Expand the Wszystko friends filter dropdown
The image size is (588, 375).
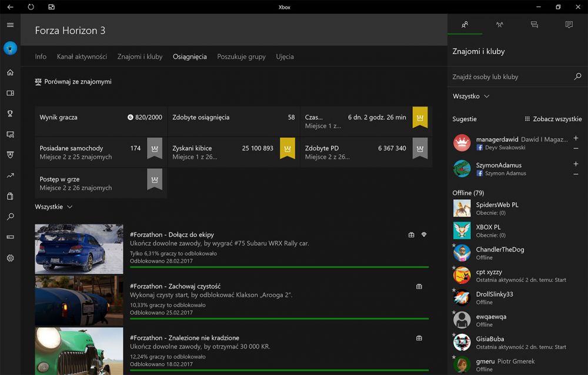[x=470, y=97]
